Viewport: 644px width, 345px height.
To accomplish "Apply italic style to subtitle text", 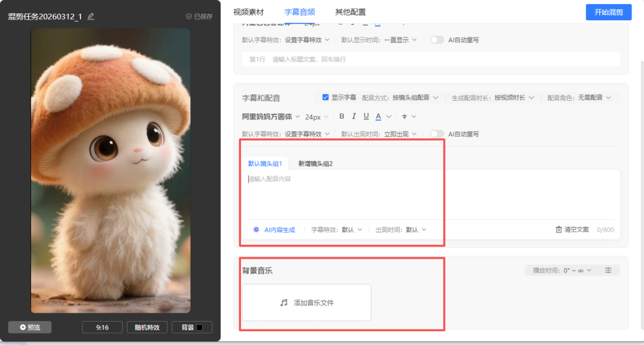I will click(354, 117).
